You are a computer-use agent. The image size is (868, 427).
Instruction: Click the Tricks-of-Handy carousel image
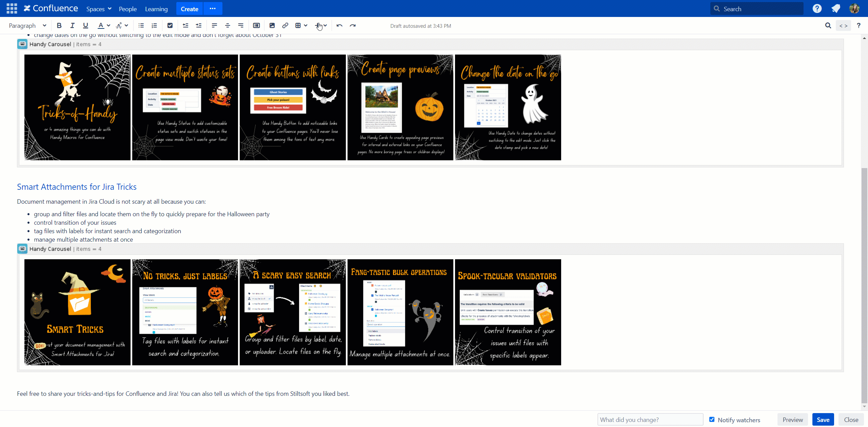pos(77,107)
